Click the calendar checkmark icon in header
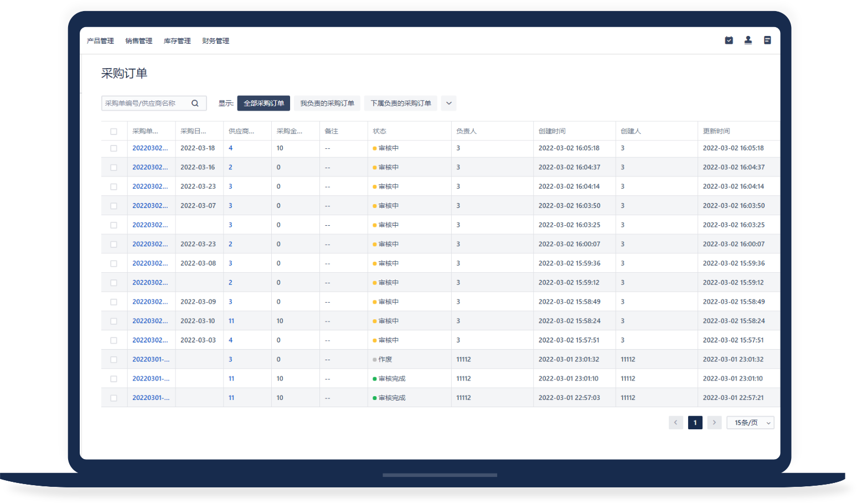Viewport: 857px width, 504px height. (729, 40)
